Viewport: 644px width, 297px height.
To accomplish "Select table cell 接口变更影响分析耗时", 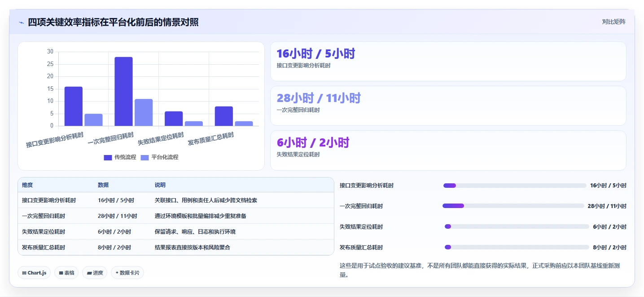I will click(49, 200).
